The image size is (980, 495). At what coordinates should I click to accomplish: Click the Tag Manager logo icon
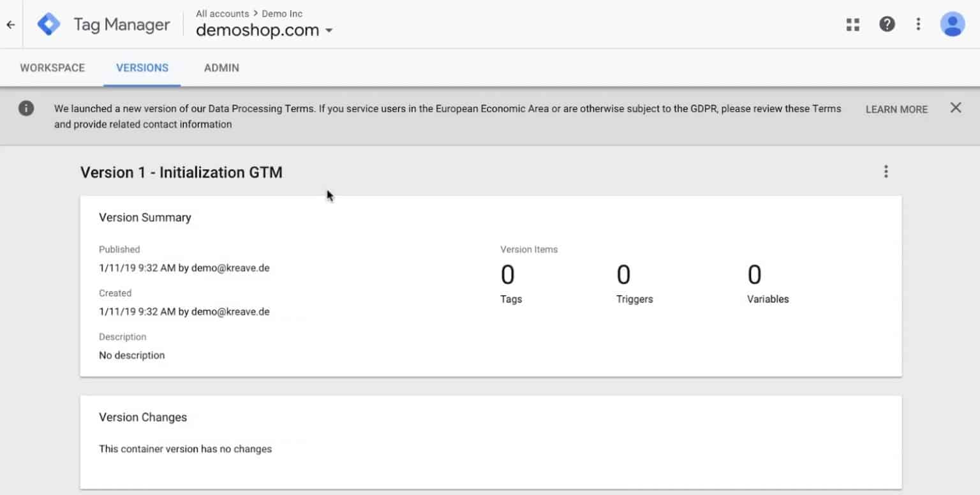48,24
